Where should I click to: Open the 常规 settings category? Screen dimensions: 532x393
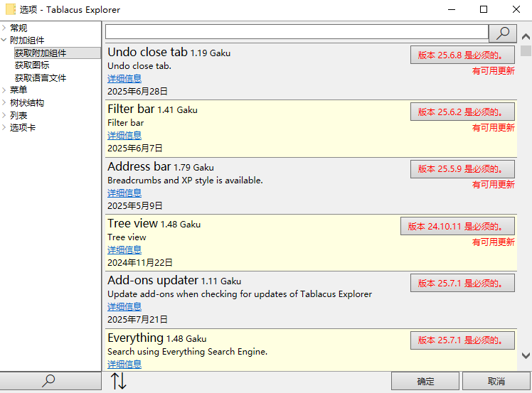point(18,28)
